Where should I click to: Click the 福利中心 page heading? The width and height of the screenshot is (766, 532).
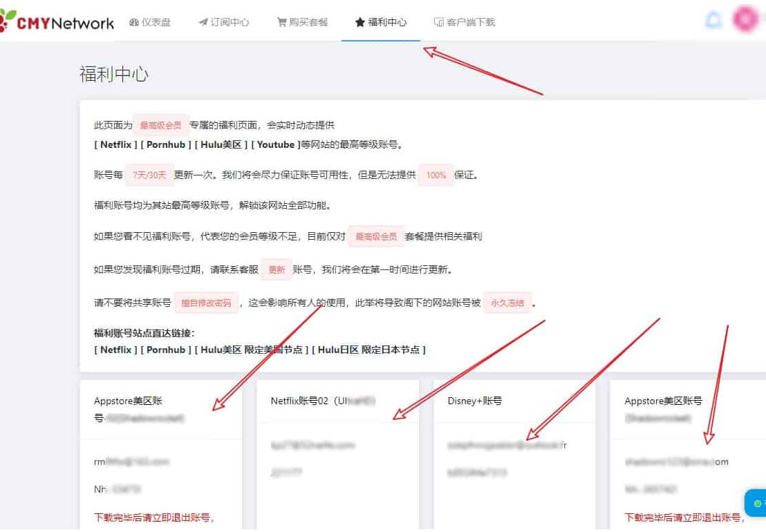pos(114,74)
